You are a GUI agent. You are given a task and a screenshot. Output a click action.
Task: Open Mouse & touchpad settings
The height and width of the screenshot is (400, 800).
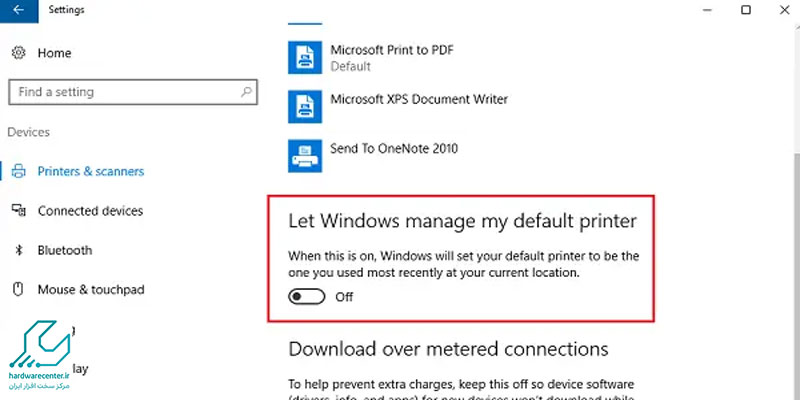(91, 290)
